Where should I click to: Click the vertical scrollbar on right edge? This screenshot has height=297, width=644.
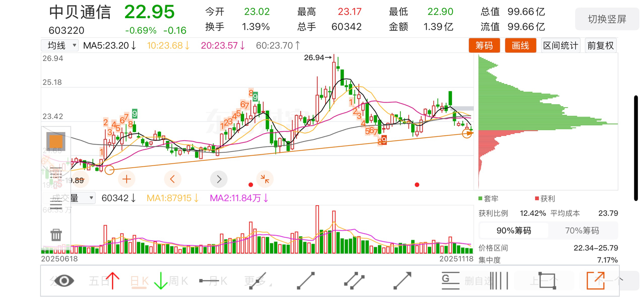(636, 148)
